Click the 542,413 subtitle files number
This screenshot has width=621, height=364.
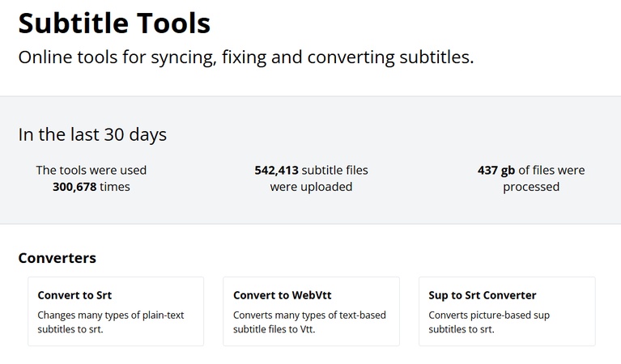click(277, 171)
